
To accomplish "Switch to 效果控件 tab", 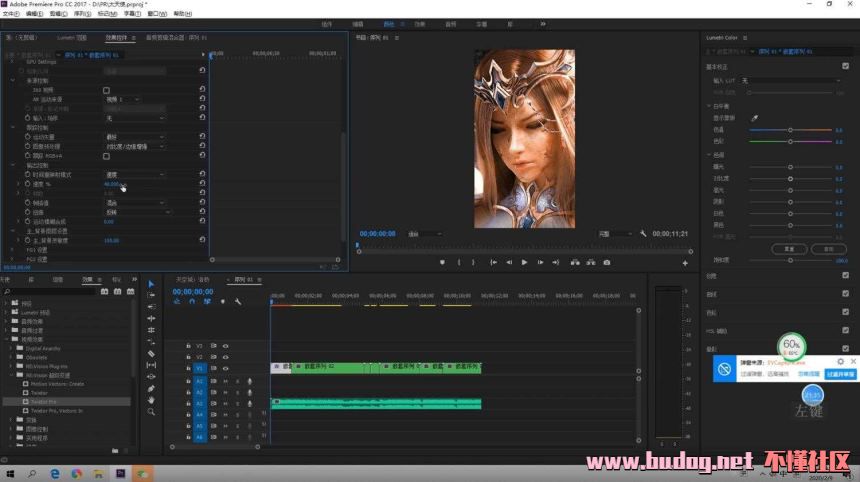I will (x=116, y=38).
